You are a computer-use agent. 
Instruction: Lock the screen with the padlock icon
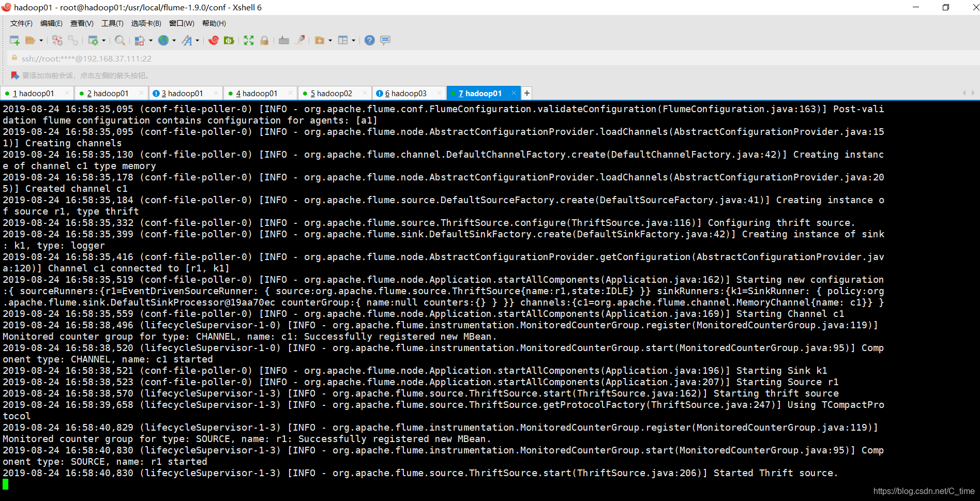click(264, 40)
